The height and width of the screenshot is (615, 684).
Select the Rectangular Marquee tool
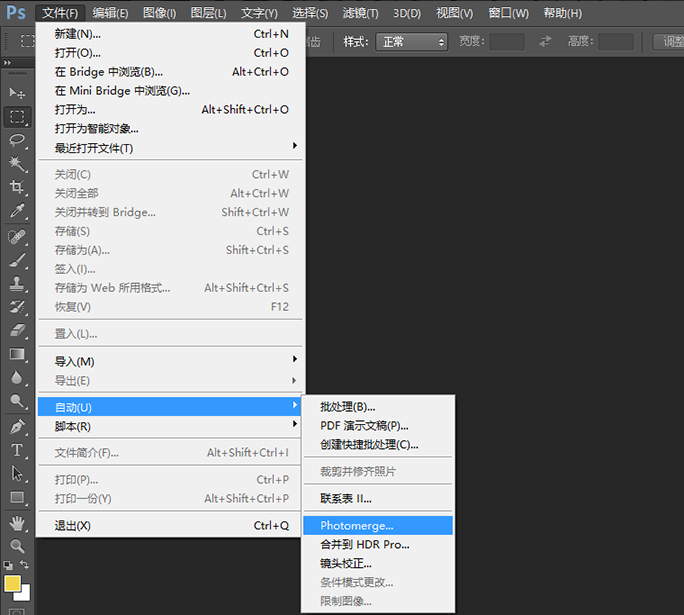(17, 116)
